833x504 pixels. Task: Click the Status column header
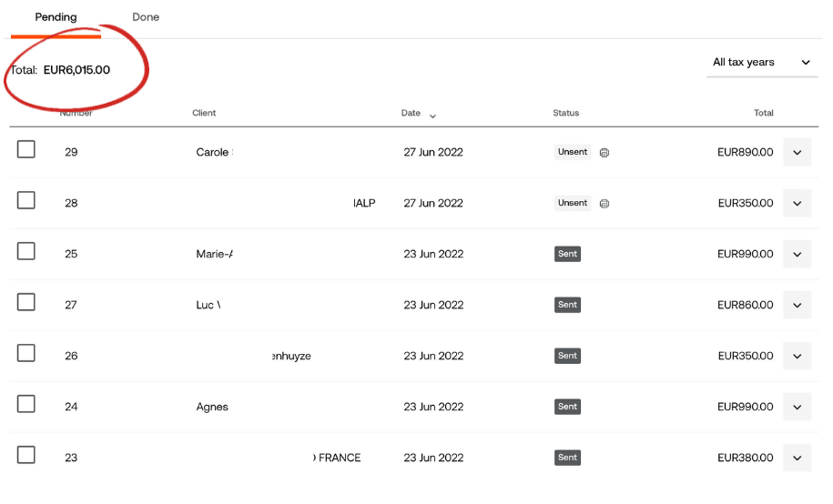[565, 113]
